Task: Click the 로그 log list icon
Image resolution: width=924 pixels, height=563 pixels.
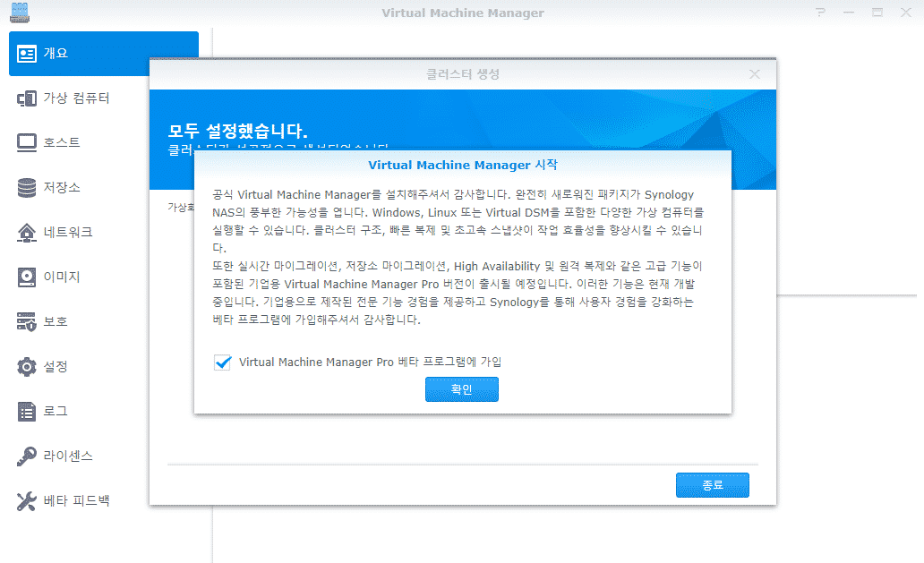Action: (x=27, y=412)
